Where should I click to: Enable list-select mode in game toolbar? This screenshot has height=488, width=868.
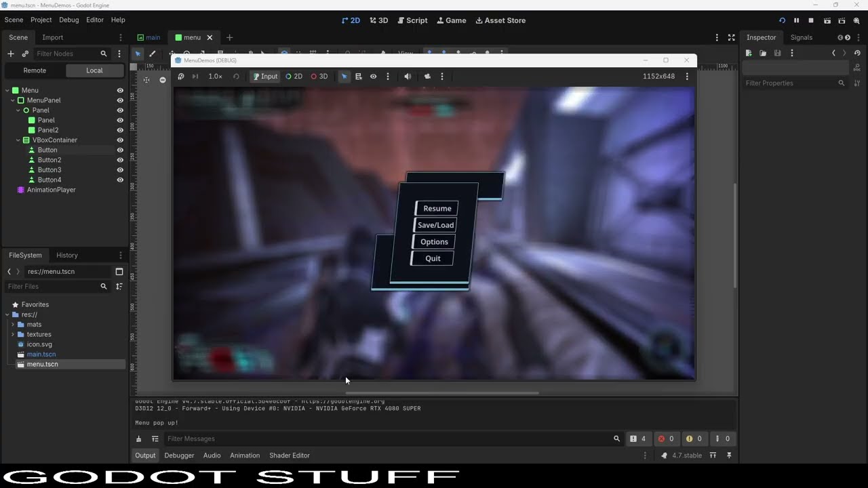(359, 77)
